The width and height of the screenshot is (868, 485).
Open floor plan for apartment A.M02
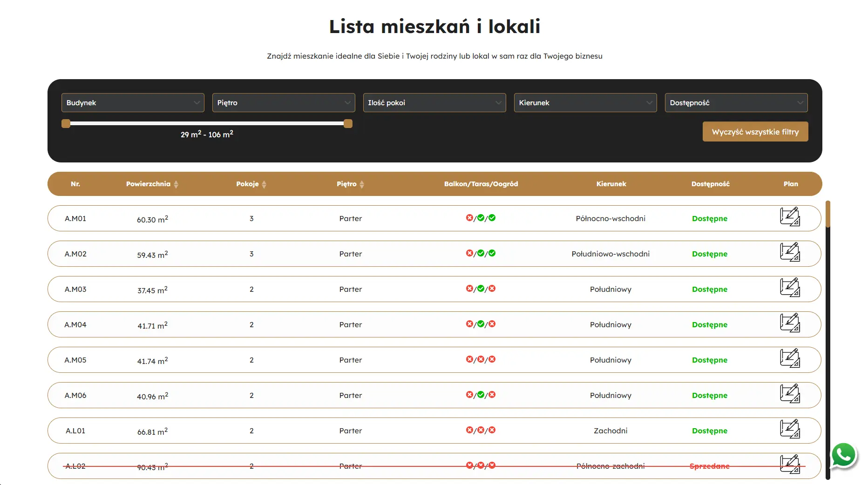(x=790, y=252)
